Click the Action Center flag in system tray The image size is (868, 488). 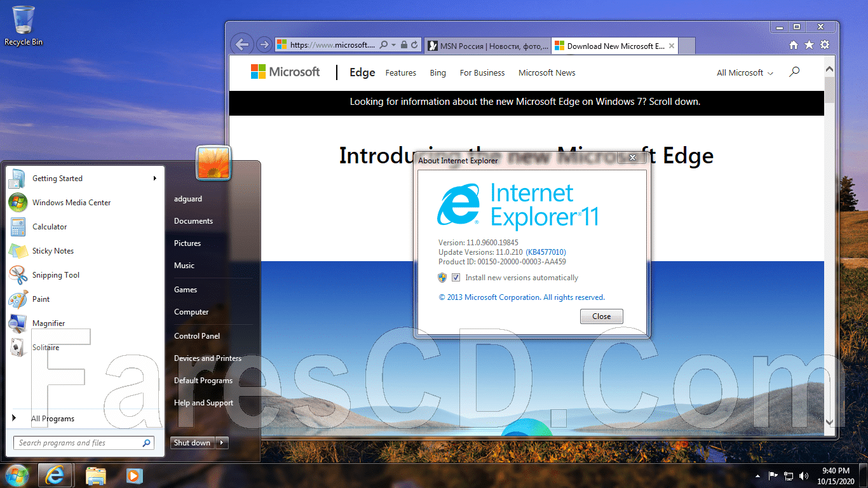pos(773,475)
